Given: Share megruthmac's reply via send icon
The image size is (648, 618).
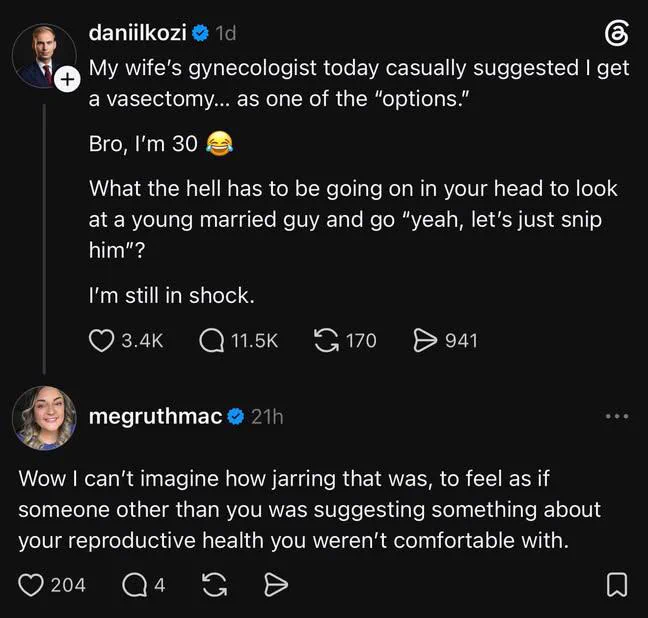Looking at the screenshot, I should tap(276, 585).
